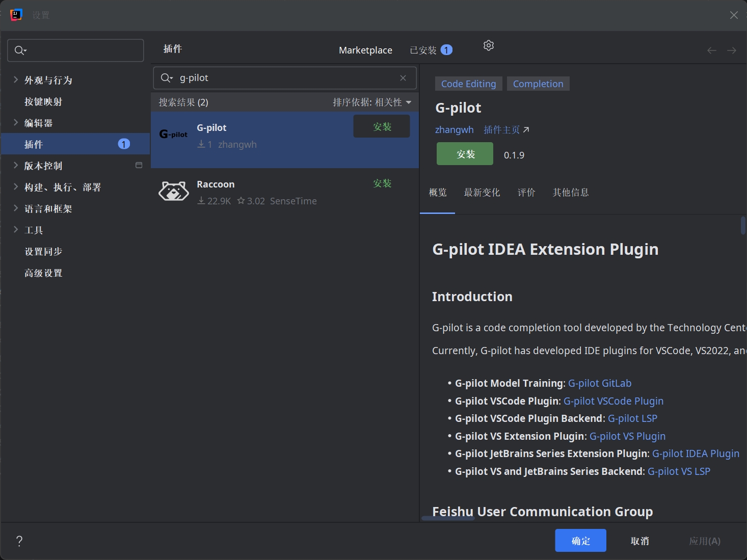Viewport: 747px width, 560px height.
Task: Open the 插件主页 link
Action: tap(506, 129)
